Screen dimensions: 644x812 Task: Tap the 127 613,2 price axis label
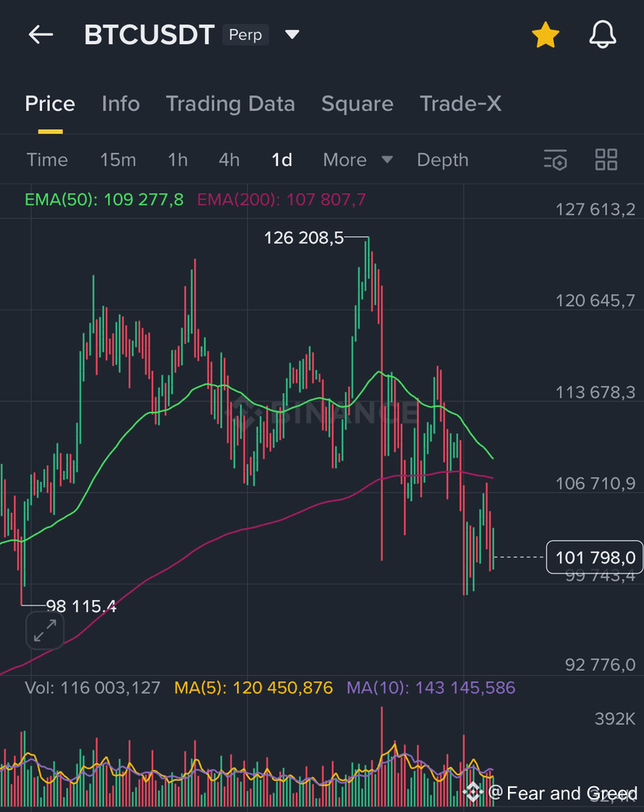[x=595, y=209]
